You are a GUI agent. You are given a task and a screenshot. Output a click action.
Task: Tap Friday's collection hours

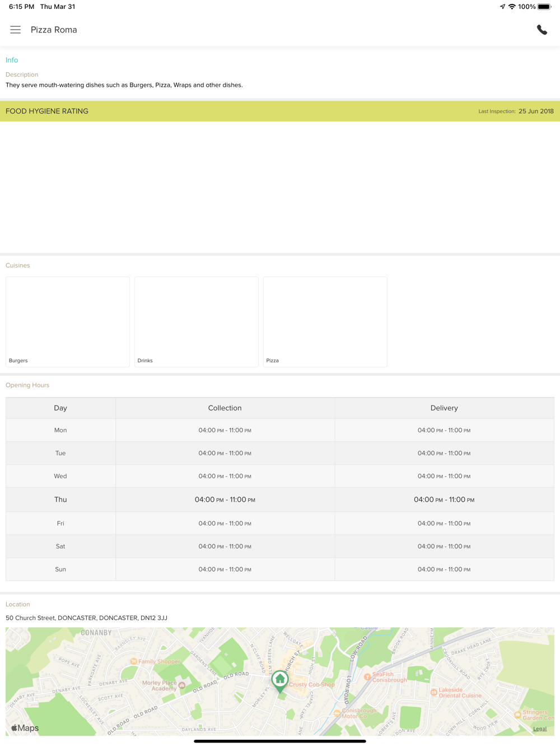225,523
